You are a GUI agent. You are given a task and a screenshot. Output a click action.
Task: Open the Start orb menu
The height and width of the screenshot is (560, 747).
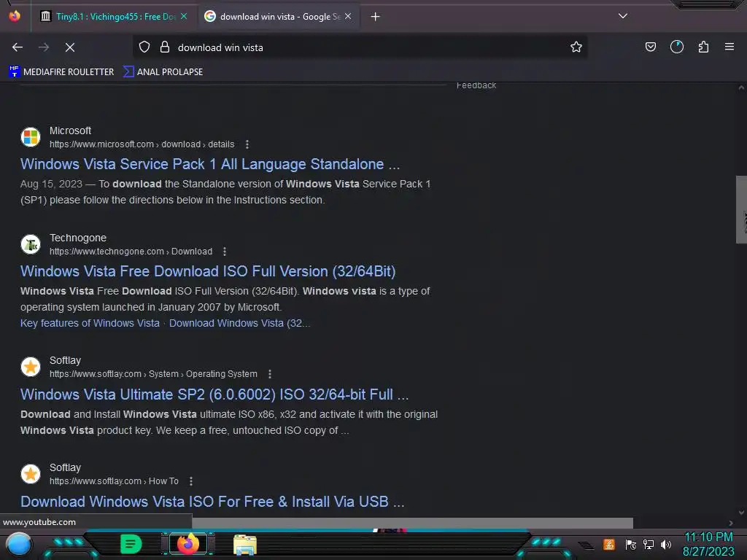(x=18, y=544)
